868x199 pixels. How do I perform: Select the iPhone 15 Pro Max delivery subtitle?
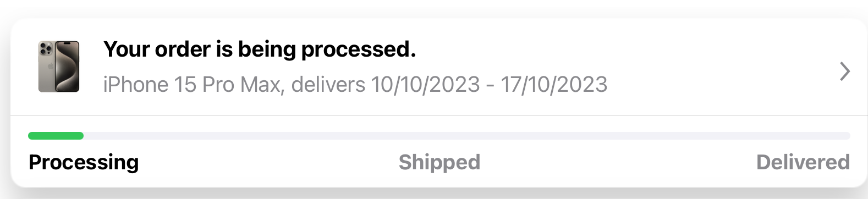point(355,85)
